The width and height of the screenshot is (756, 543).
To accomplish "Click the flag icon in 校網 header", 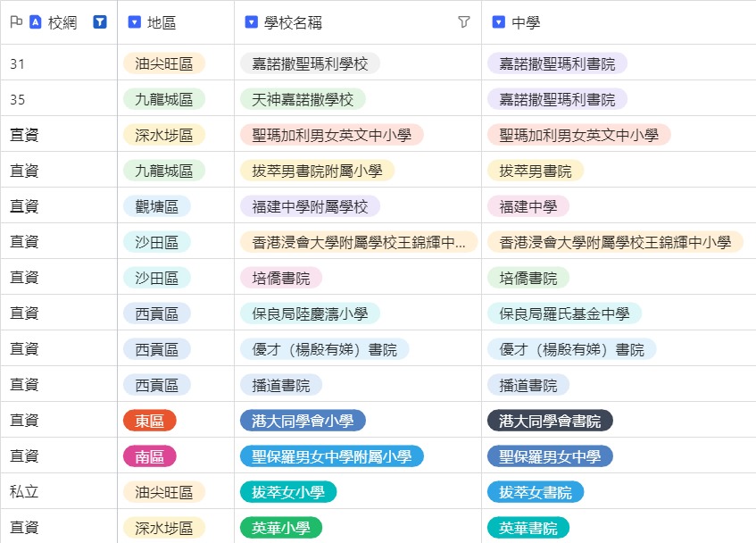I will [16, 21].
